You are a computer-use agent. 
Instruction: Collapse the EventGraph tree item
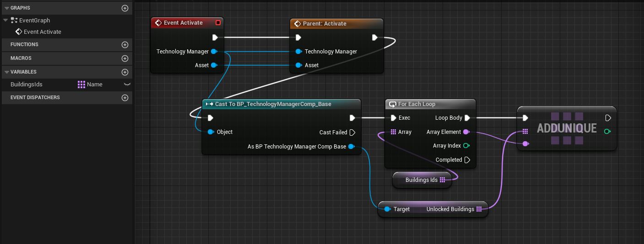click(5, 21)
